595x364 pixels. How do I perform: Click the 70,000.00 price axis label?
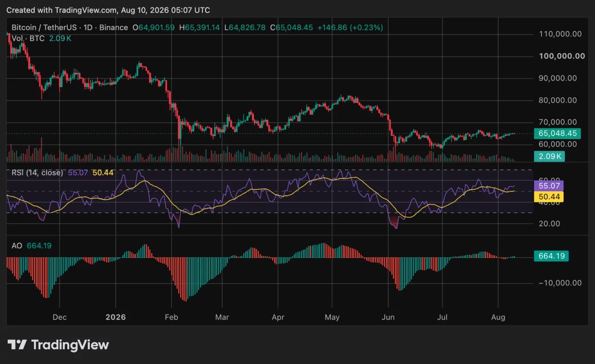pos(558,122)
